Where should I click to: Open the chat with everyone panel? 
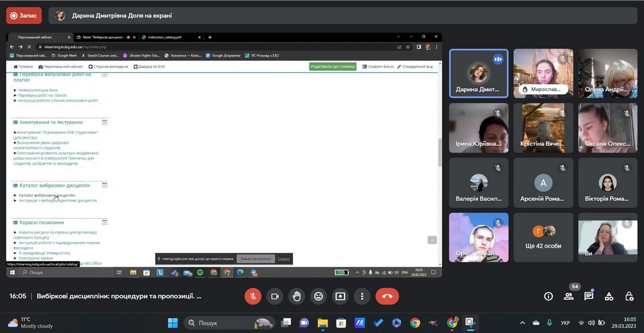589,296
